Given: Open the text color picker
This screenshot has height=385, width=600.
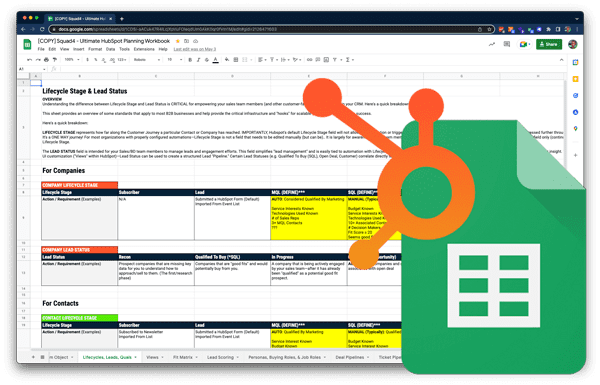Looking at the screenshot, I should click(x=215, y=60).
